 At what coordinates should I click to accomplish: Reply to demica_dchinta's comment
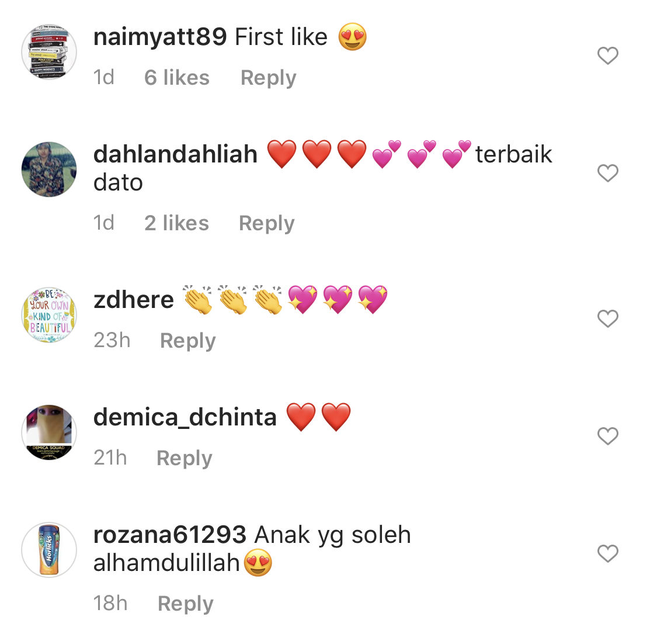coord(185,458)
